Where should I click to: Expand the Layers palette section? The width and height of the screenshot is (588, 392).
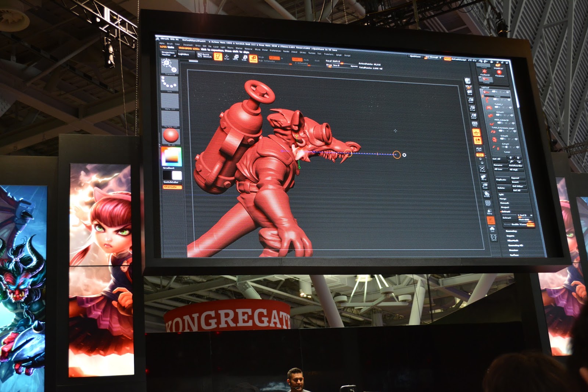(x=510, y=236)
